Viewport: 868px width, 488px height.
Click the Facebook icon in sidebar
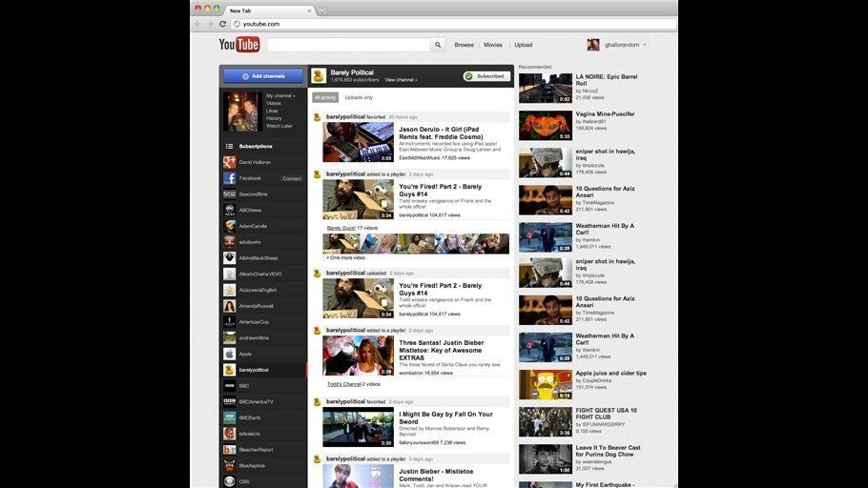229,178
